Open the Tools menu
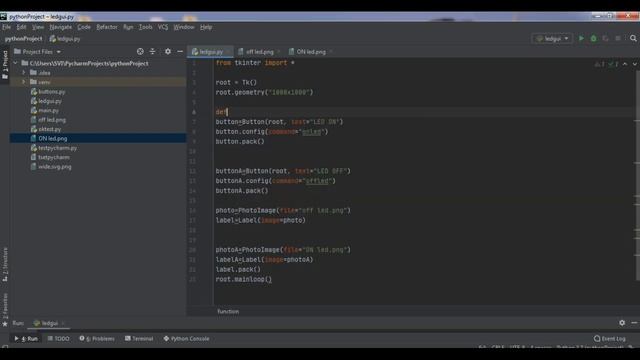 click(x=145, y=27)
